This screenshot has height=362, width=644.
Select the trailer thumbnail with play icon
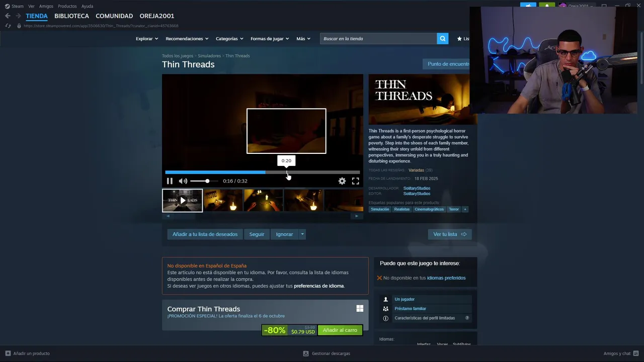182,200
